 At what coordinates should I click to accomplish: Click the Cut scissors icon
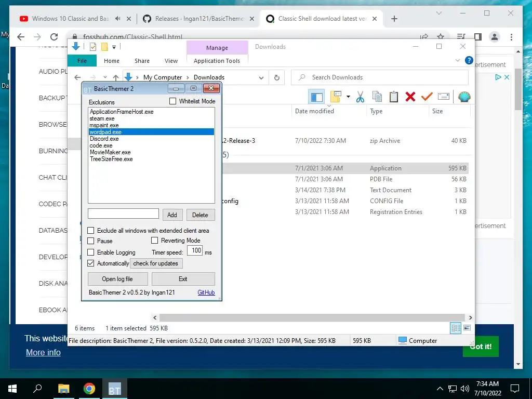pos(361,97)
